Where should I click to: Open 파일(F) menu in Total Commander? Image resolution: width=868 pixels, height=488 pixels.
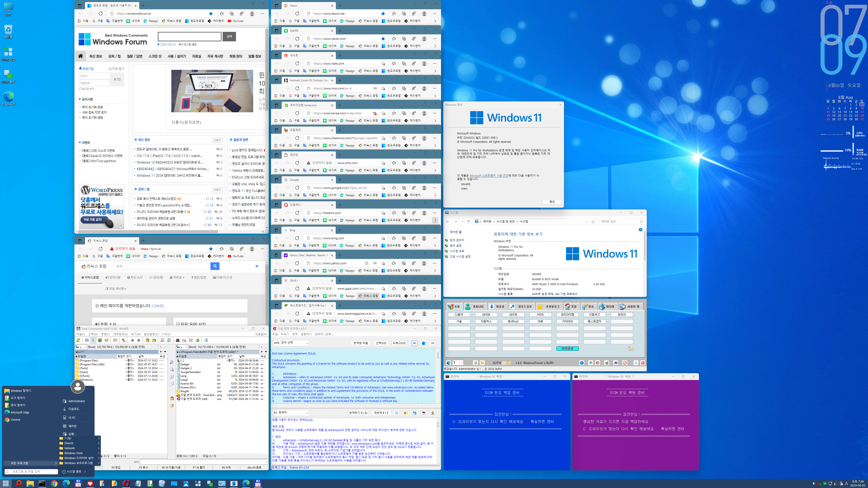click(x=80, y=334)
